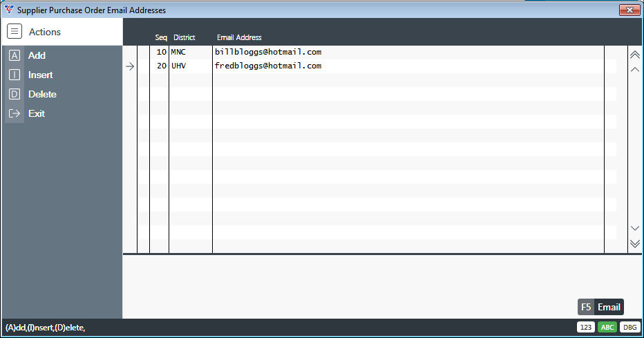Click sequence number 10
Screen dimensions: 644x338
(x=162, y=52)
